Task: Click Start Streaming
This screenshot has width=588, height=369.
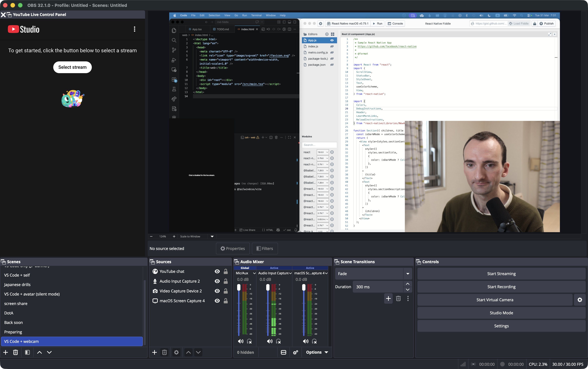Action: [x=501, y=274]
